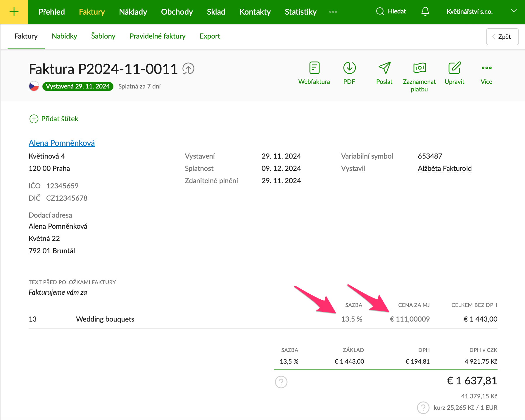
Task: Click the total € 1 637,81
Action: pyautogui.click(x=472, y=381)
